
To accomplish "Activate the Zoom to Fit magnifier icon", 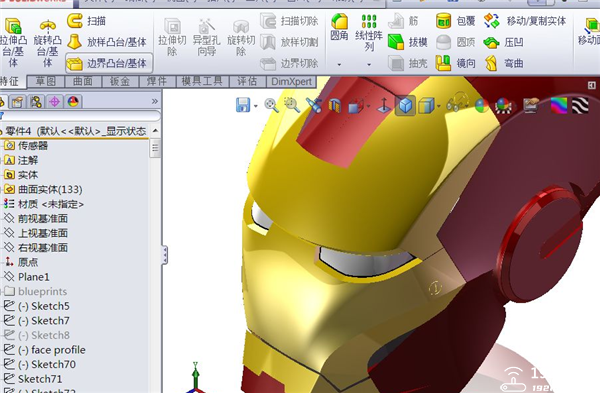I will coord(271,105).
